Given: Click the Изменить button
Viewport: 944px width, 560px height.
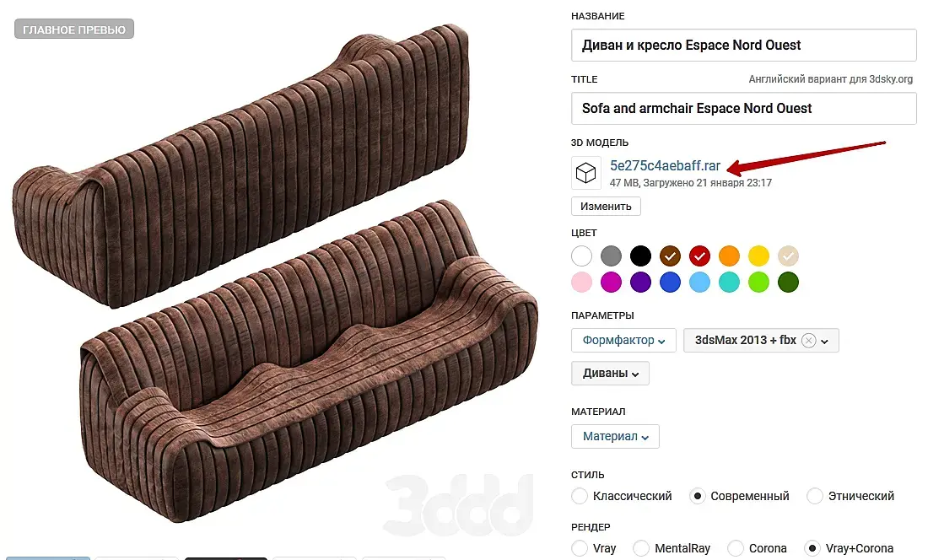Looking at the screenshot, I should coord(606,207).
